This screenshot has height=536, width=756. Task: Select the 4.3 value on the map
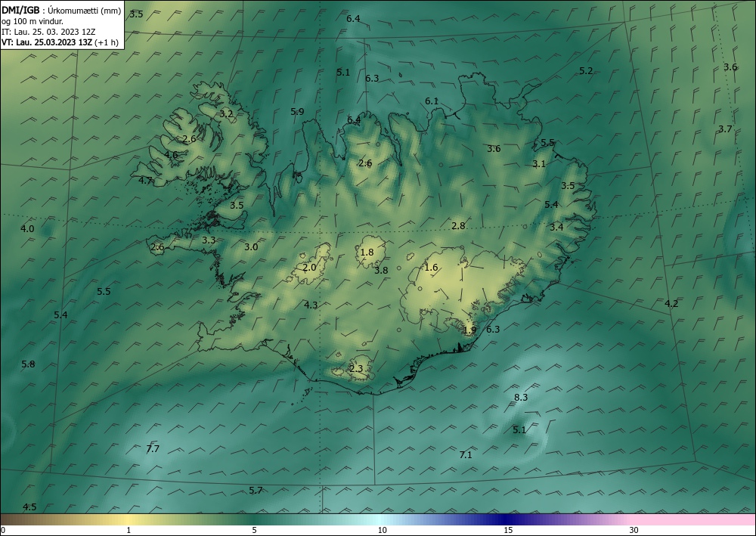tap(311, 305)
